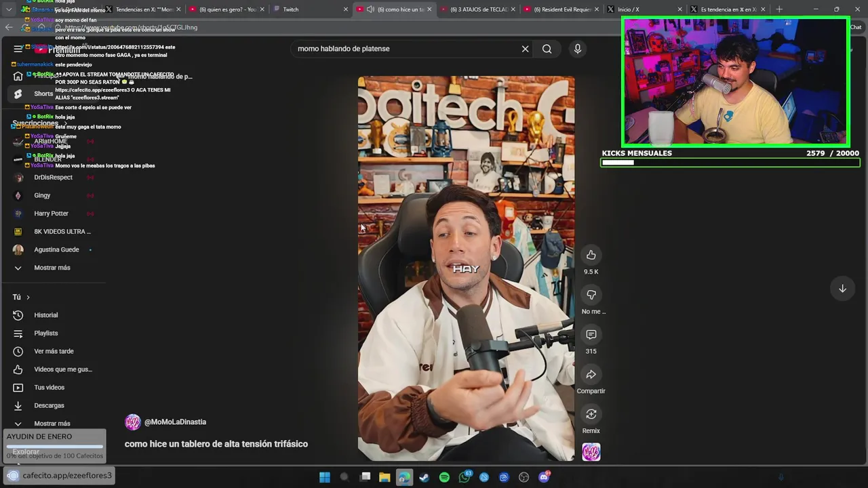Open Task View on the taskbar
Image resolution: width=868 pixels, height=488 pixels.
365,477
